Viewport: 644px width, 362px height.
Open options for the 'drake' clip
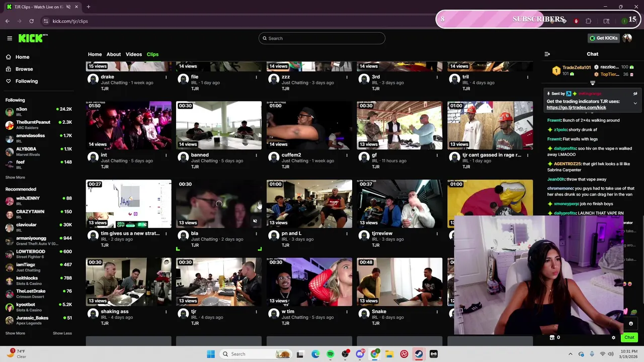tap(166, 77)
